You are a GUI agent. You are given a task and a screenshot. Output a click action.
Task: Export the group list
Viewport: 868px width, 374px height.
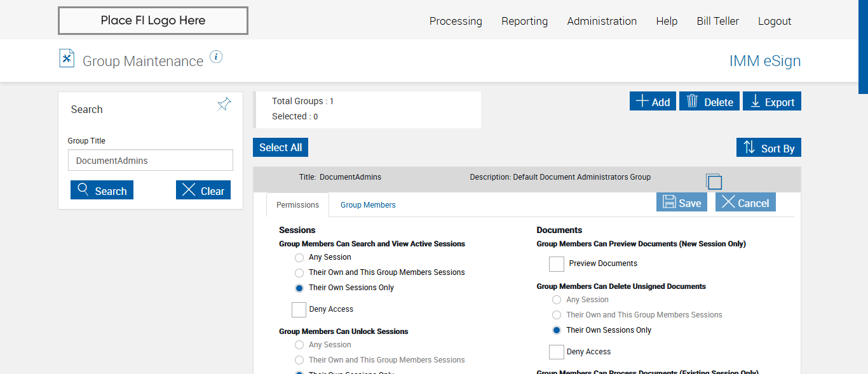click(x=771, y=102)
